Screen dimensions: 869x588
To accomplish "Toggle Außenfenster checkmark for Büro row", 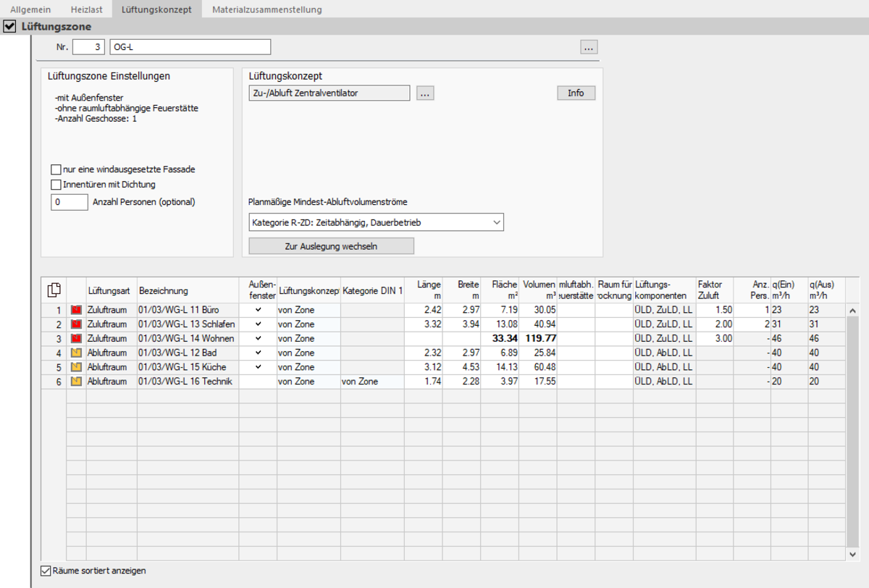I will 258,309.
